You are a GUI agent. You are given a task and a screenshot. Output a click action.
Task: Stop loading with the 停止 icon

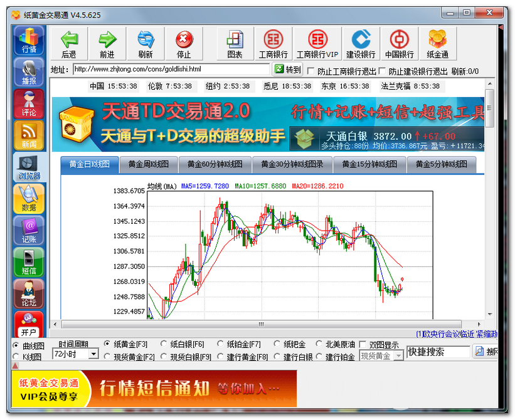[x=184, y=44]
